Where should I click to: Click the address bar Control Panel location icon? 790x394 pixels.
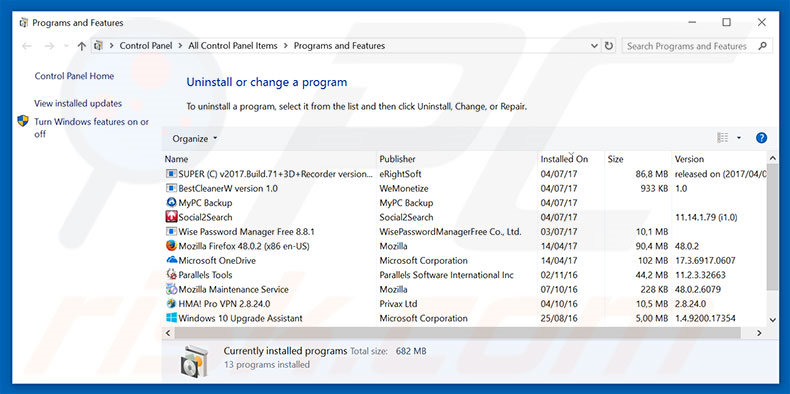click(98, 46)
